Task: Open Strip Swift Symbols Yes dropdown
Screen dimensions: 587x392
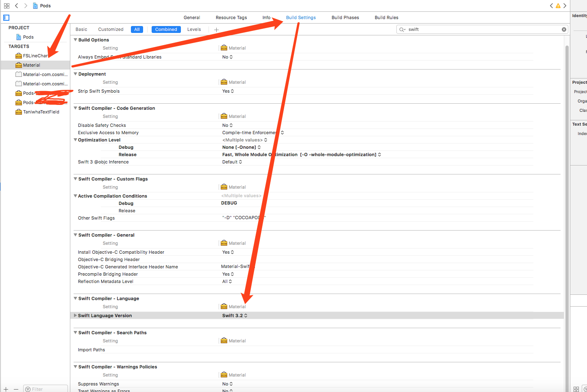Action: click(x=228, y=91)
